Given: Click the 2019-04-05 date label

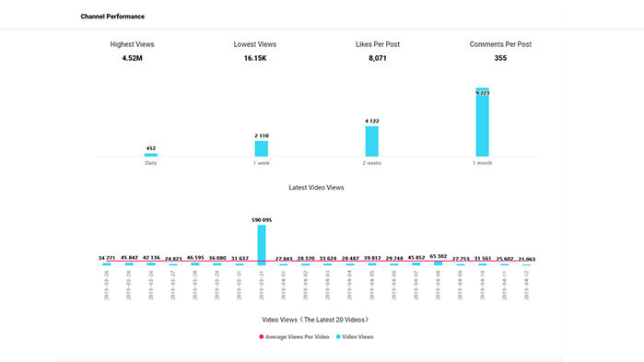Looking at the screenshot, I should click(x=371, y=286).
